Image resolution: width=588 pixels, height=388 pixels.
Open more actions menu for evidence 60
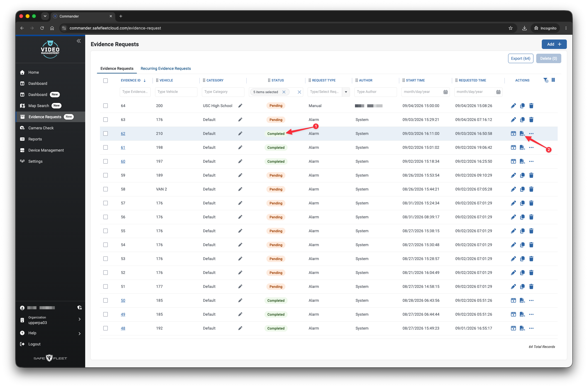pos(531,161)
